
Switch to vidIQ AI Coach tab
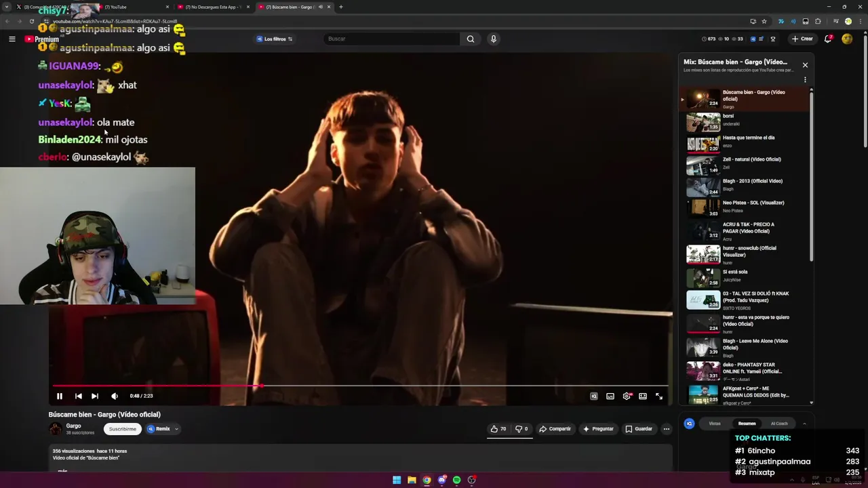click(x=779, y=424)
